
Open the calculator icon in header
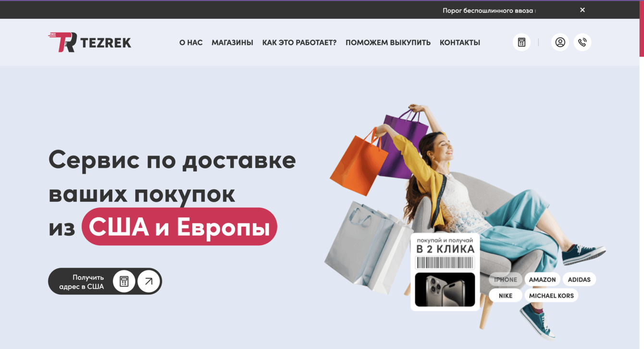(x=521, y=42)
